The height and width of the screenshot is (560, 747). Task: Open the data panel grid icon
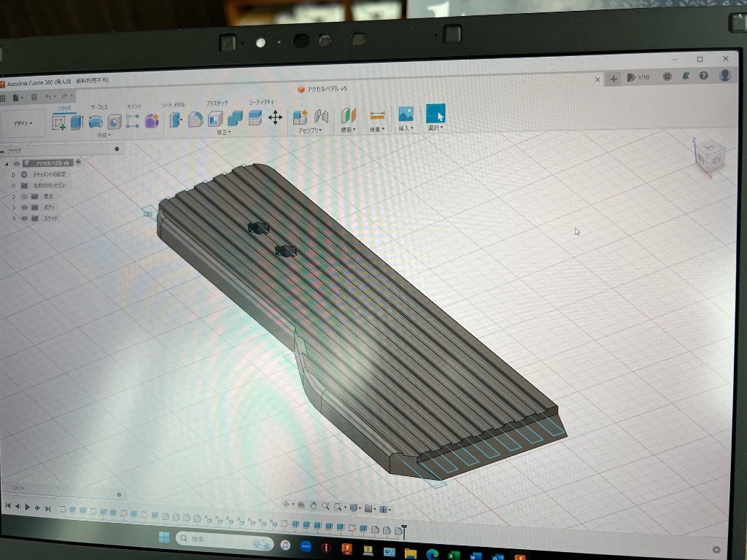coord(2,98)
